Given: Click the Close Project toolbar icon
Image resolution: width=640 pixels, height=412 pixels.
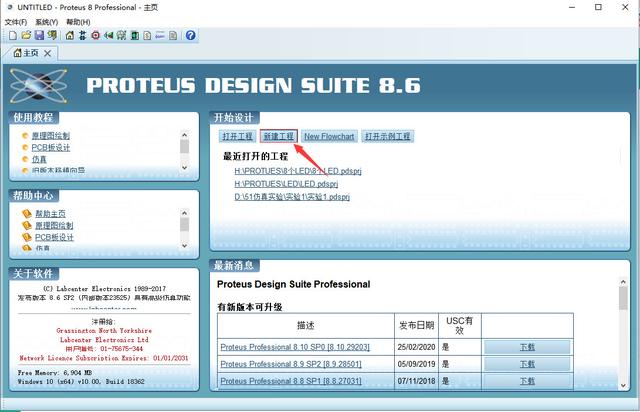Looking at the screenshot, I should pos(52,36).
